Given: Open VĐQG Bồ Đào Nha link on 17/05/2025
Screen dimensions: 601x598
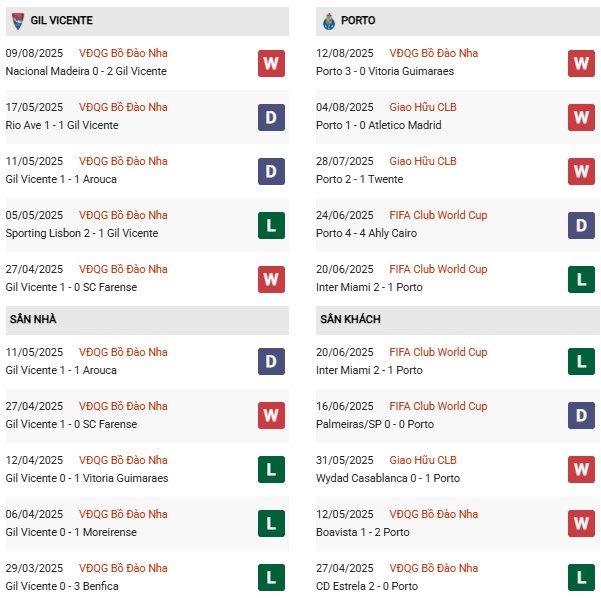Looking at the screenshot, I should [125, 107].
